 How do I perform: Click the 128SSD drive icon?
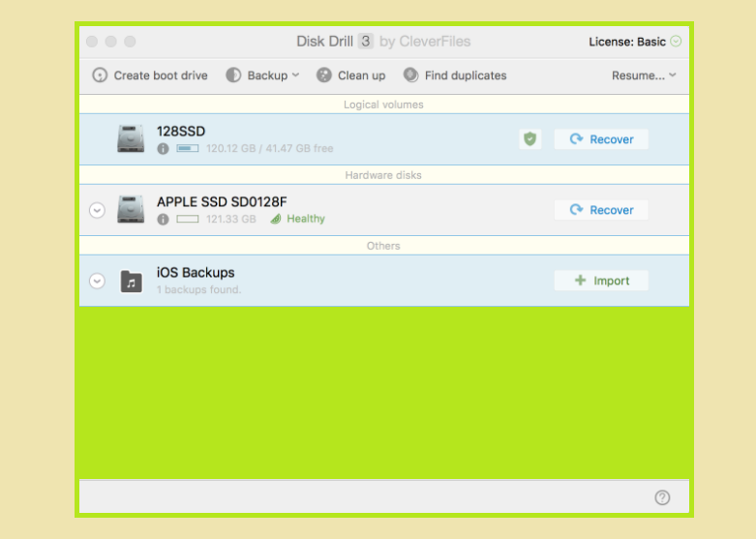coord(131,138)
